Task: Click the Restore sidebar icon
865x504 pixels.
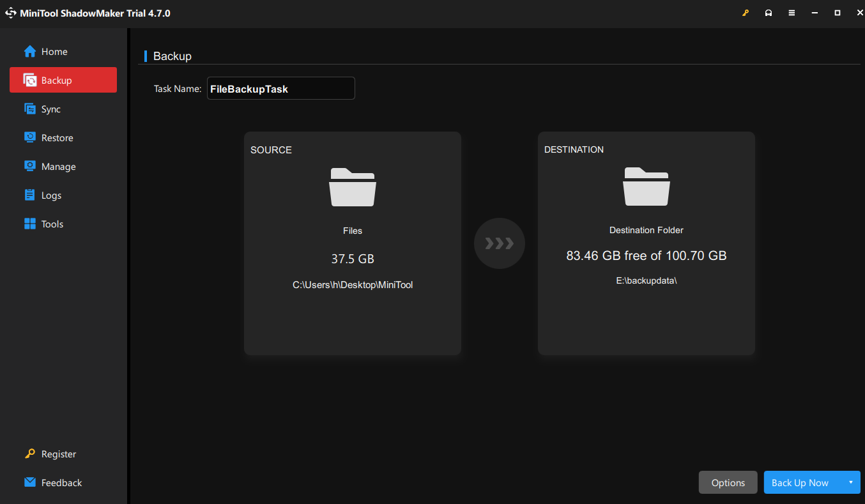Action: (30, 138)
